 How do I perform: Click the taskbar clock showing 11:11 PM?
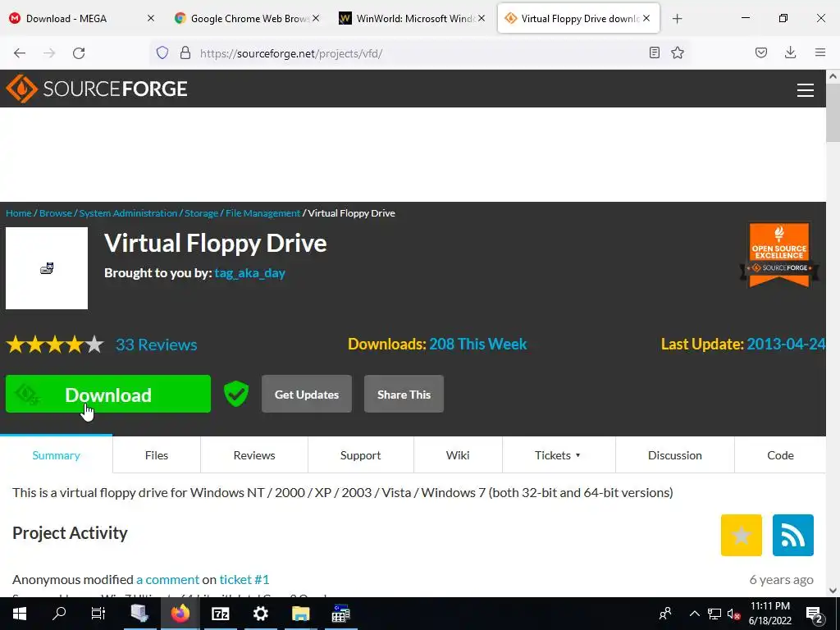click(769, 614)
